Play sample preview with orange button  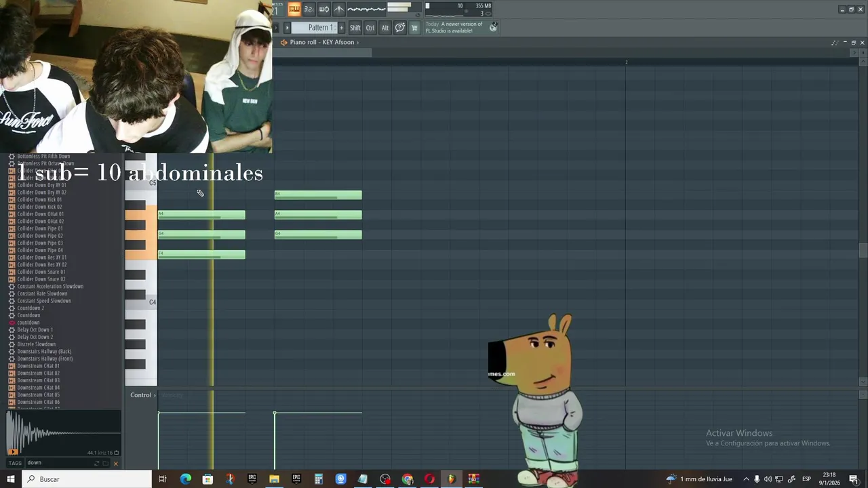(12, 451)
